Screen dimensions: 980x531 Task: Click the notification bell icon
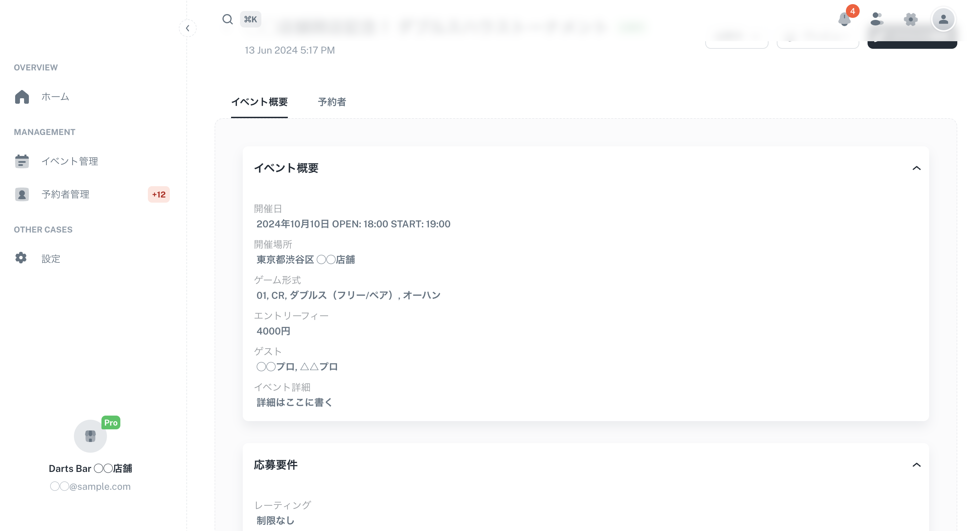click(x=844, y=19)
